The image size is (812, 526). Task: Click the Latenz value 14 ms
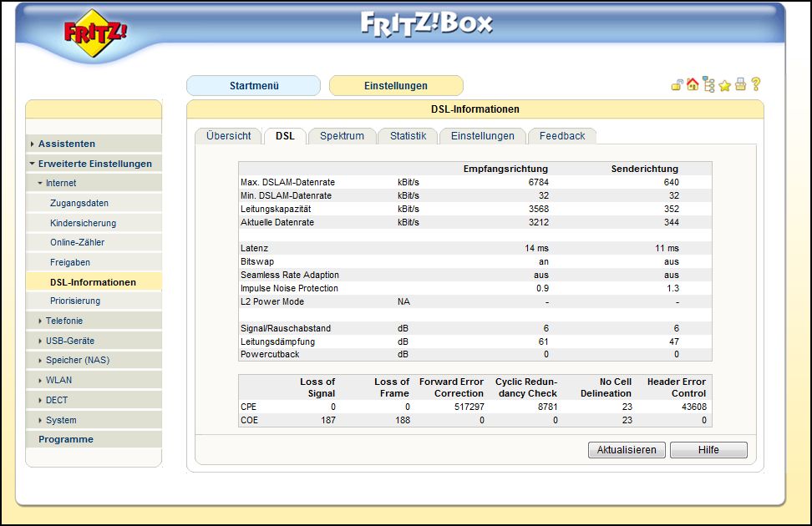coord(536,249)
